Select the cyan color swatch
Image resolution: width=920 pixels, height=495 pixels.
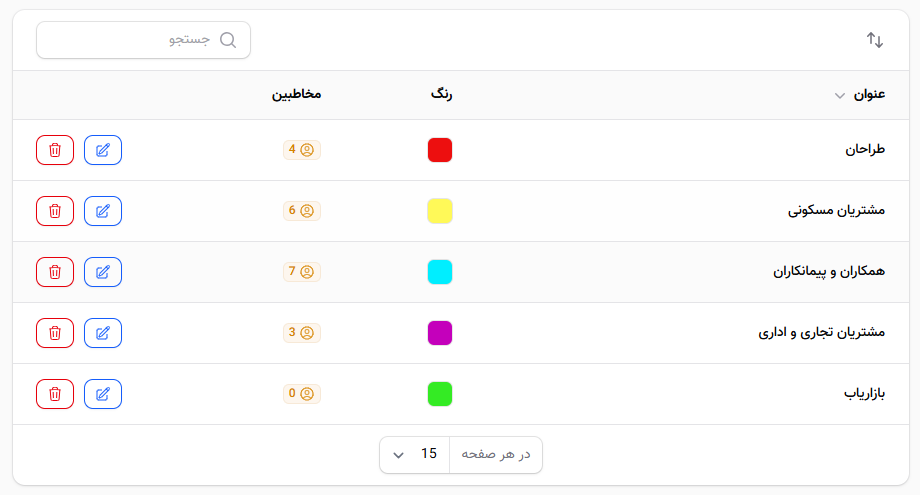click(440, 272)
